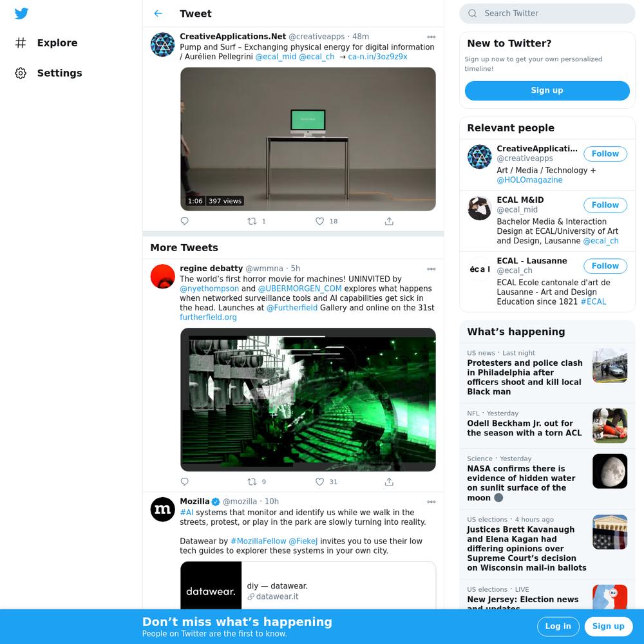Image resolution: width=644 pixels, height=644 pixels.
Task: Open the @HOLOmagazine mention
Action: (x=529, y=180)
